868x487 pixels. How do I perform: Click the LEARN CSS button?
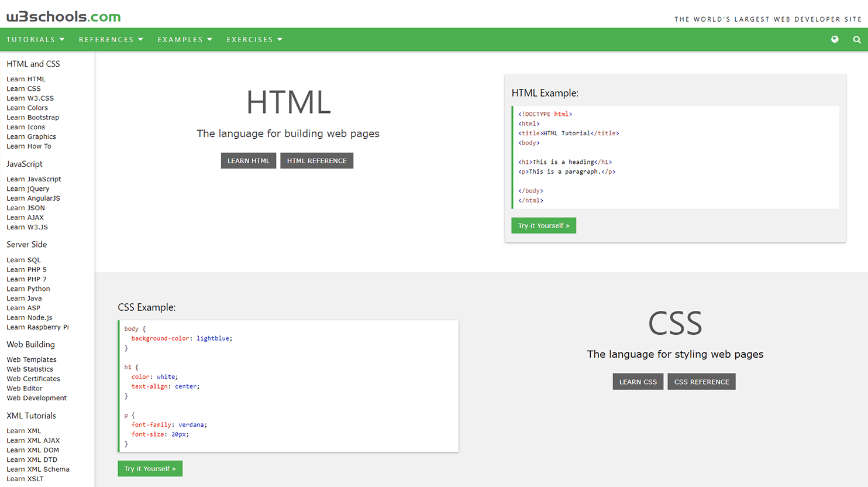638,382
